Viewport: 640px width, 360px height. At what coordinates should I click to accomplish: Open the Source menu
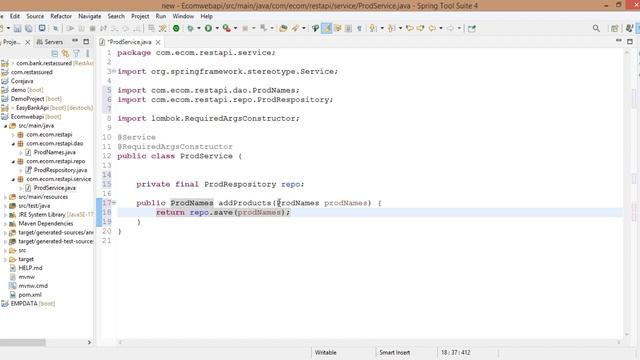point(35,16)
